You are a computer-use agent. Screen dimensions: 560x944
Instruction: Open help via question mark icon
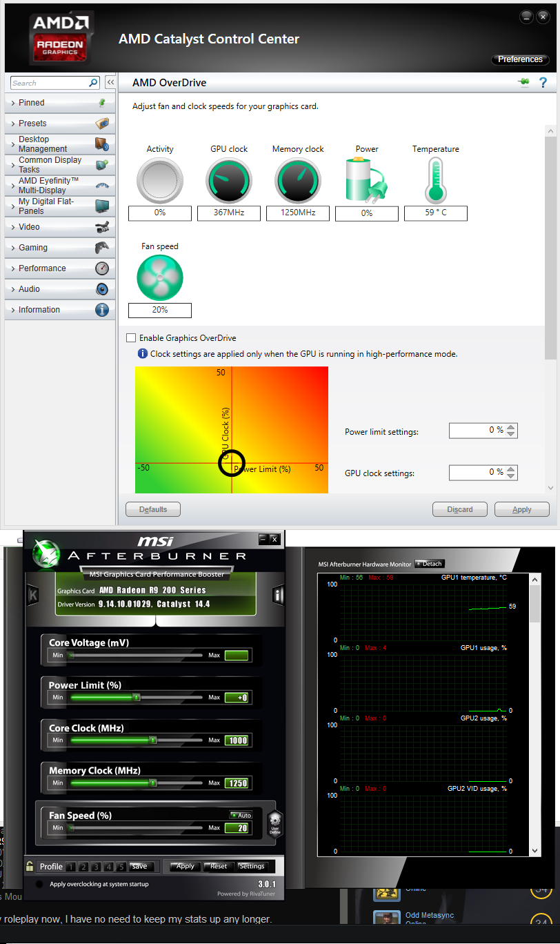(x=543, y=83)
